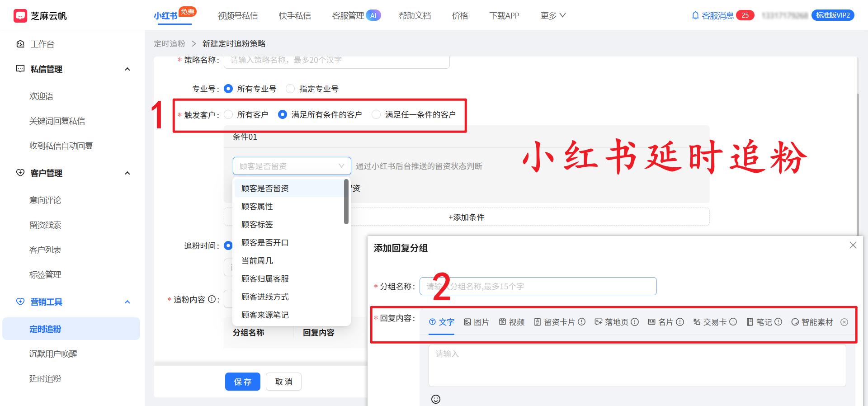Select the 所有专业号 radio button

pos(228,89)
